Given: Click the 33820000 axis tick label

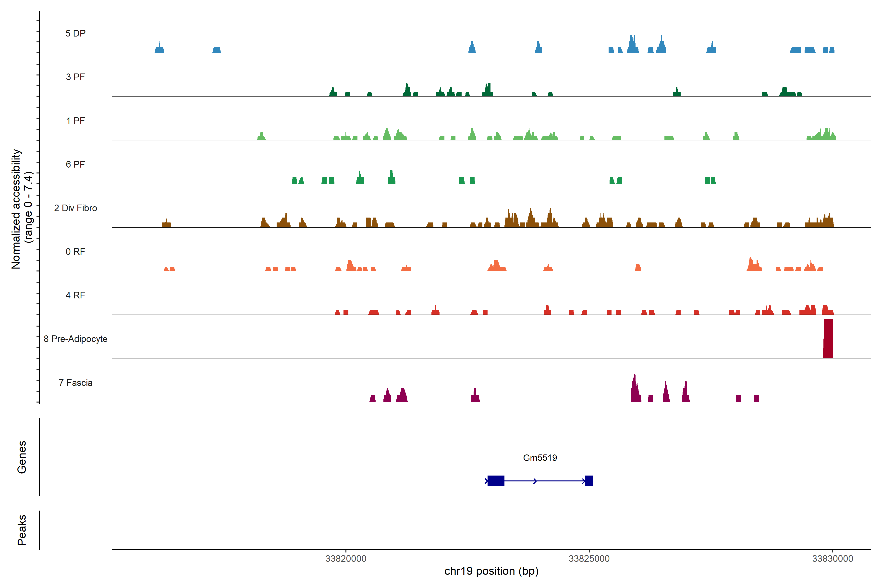Looking at the screenshot, I should coord(346,558).
